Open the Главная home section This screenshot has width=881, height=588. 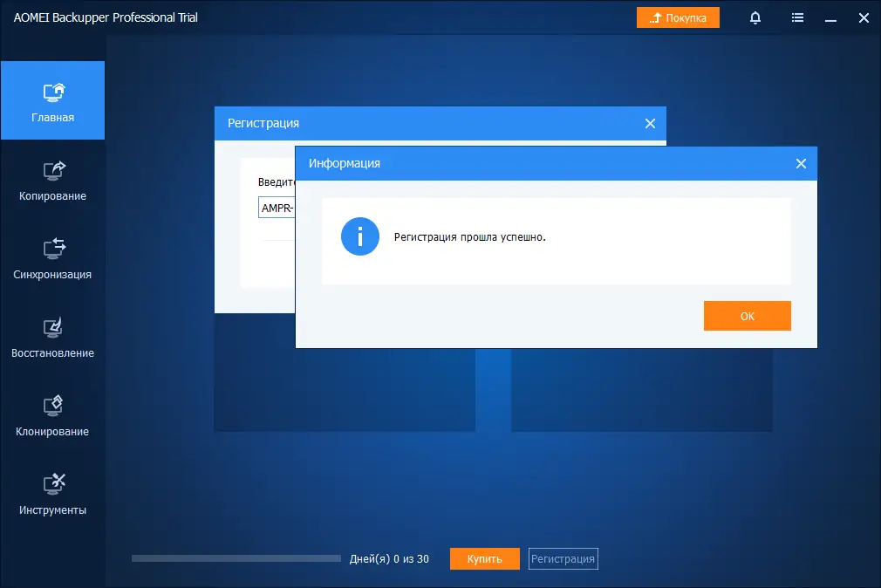(x=53, y=100)
